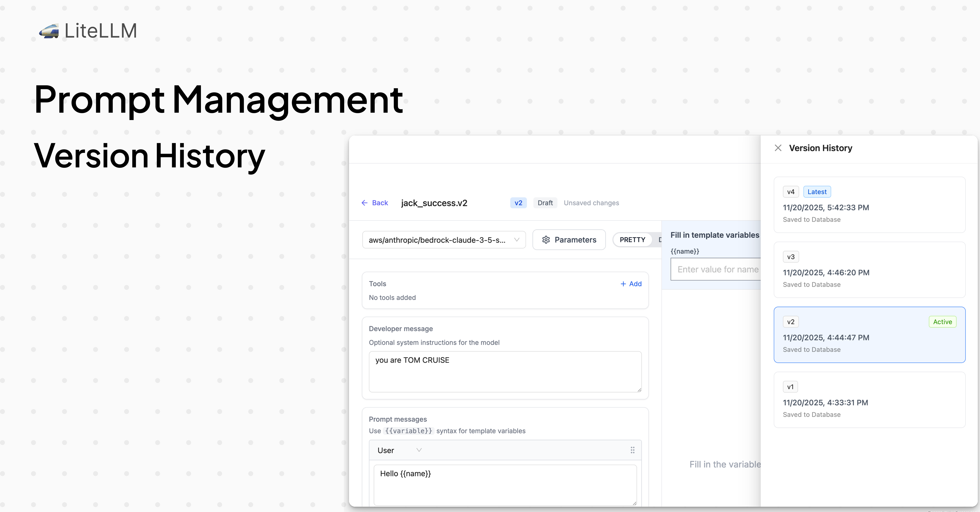Close the Version History panel
This screenshot has width=980, height=512.
(x=778, y=148)
